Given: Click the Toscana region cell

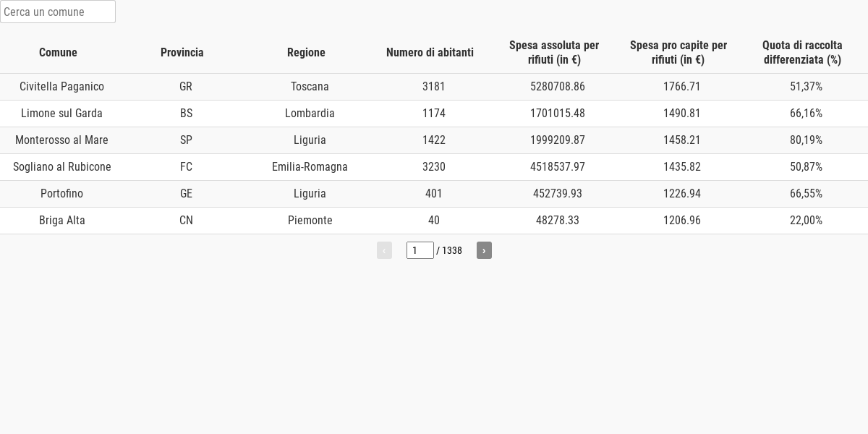Looking at the screenshot, I should point(310,87).
